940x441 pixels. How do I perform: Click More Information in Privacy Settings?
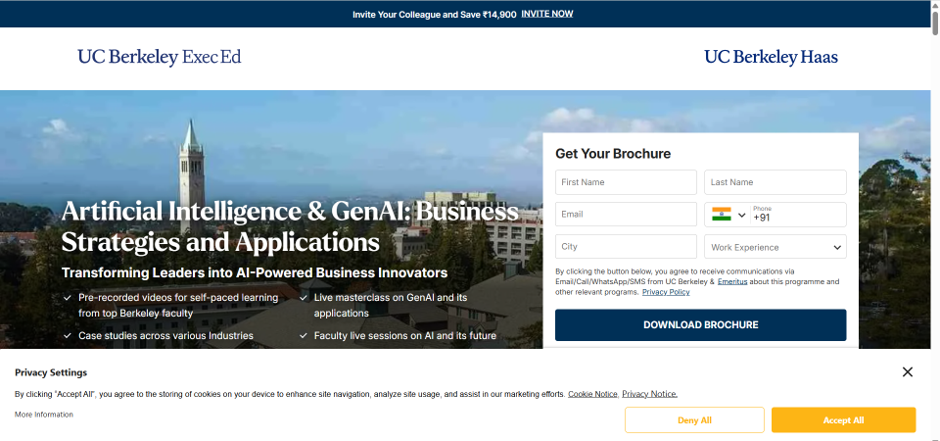point(44,415)
